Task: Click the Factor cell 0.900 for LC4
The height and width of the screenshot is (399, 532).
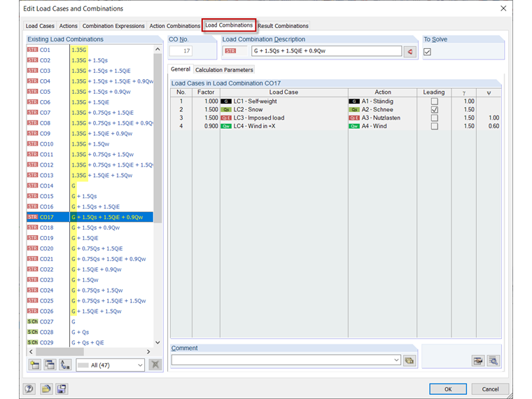Action: click(x=206, y=126)
